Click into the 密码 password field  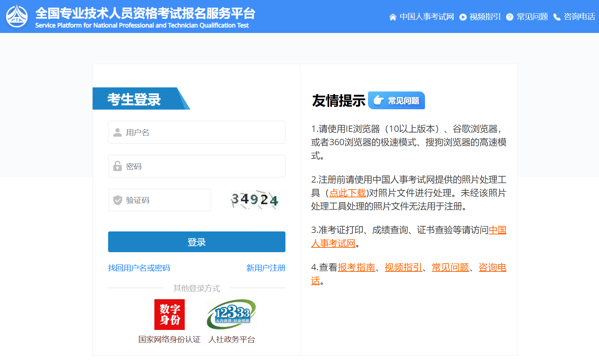tap(197, 166)
